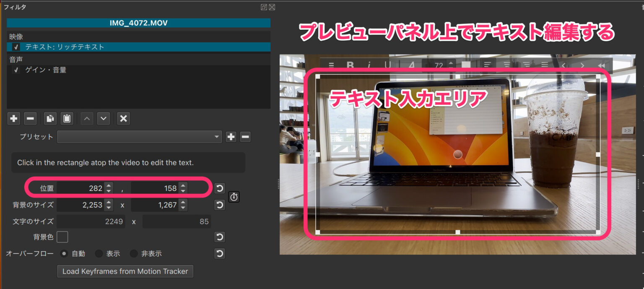The image size is (644, 289).
Task: Open the プリセット dropdown list
Action: click(x=216, y=137)
